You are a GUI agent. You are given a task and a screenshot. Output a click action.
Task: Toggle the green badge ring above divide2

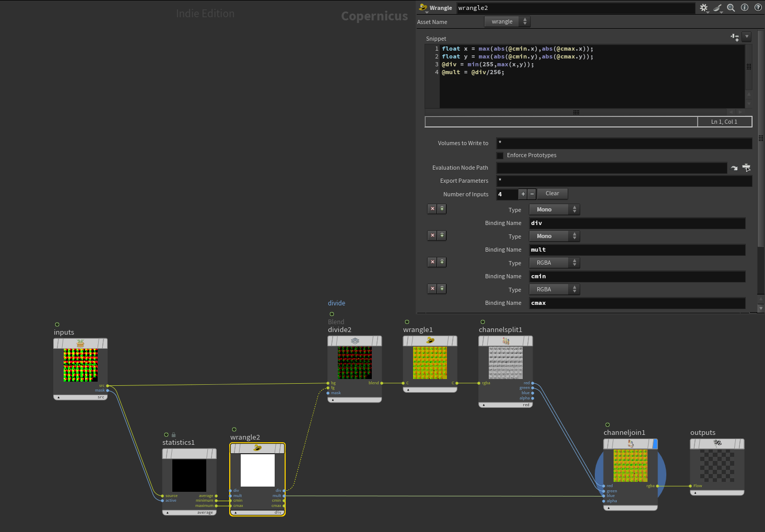point(332,314)
